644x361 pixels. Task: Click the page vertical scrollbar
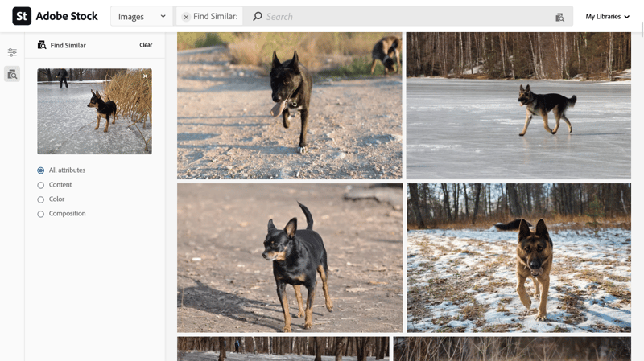tap(642, 29)
